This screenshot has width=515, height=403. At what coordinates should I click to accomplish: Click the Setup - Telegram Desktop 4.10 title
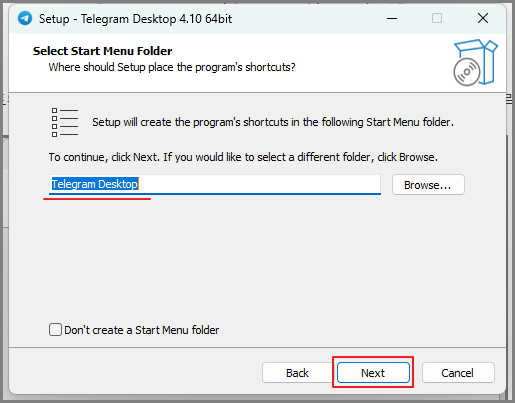135,19
